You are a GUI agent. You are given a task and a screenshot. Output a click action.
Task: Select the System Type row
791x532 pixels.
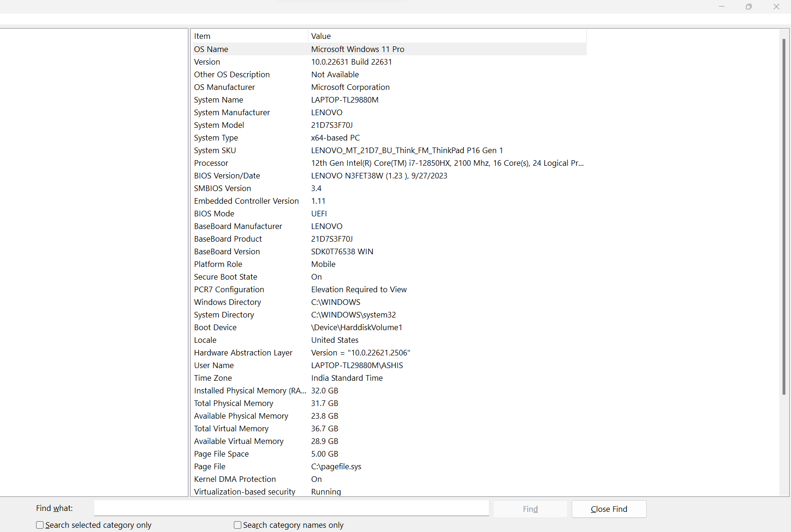[389, 138]
